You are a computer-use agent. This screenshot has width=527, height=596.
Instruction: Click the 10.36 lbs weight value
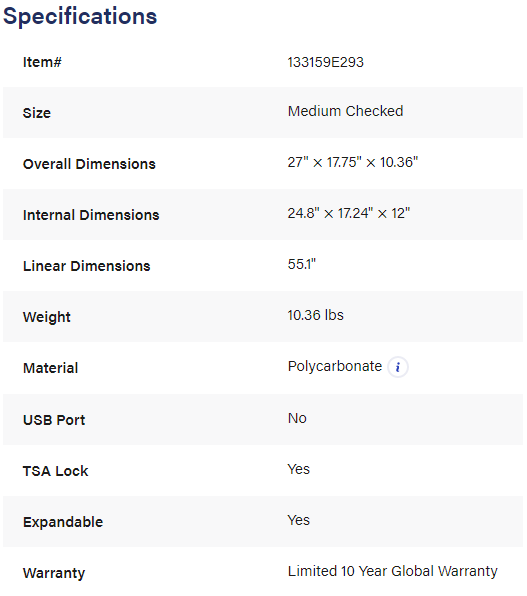pyautogui.click(x=316, y=315)
